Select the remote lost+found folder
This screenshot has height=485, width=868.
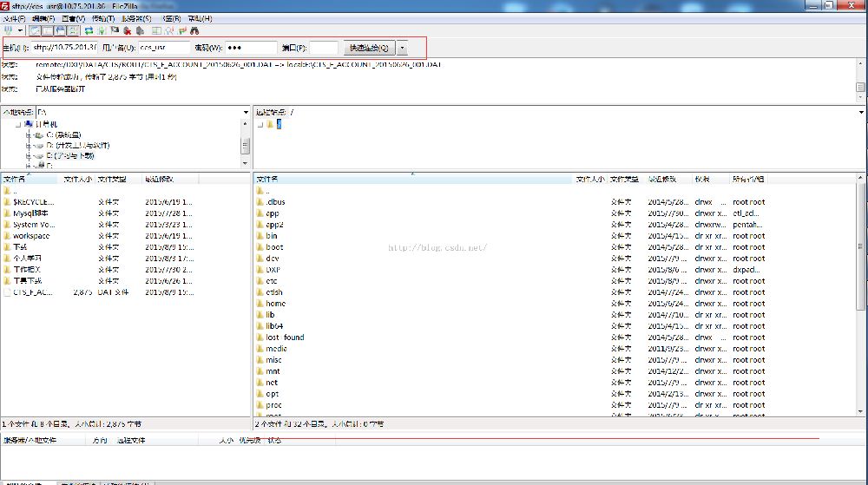click(285, 338)
